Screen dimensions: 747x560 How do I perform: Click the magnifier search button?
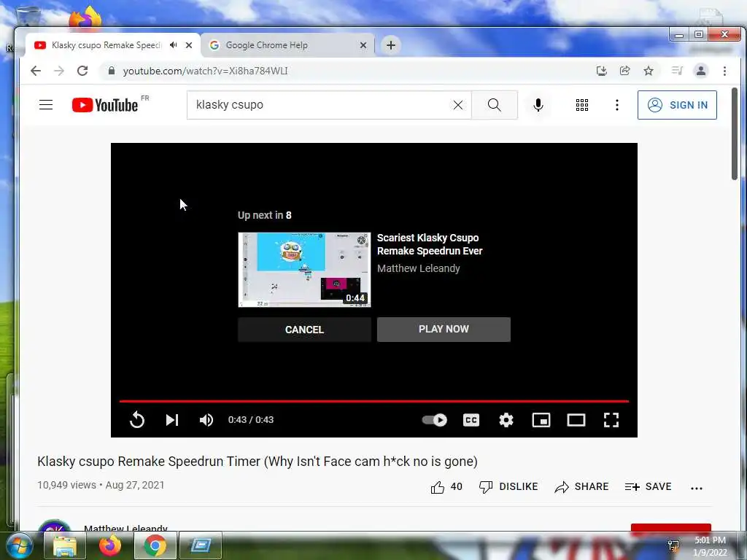point(495,105)
